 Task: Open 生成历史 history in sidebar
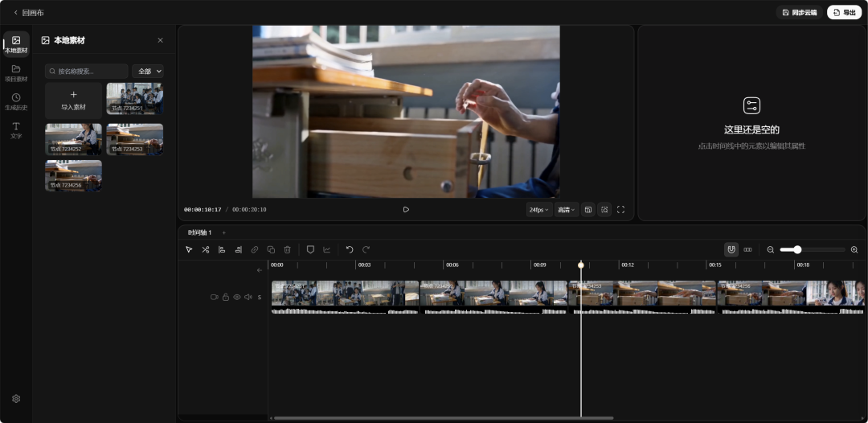(x=16, y=102)
